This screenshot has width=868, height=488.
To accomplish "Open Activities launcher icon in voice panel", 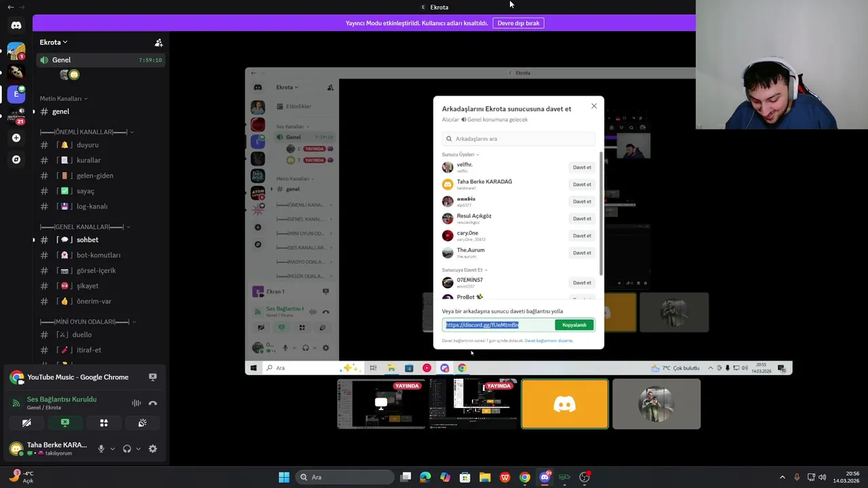I will (x=104, y=423).
